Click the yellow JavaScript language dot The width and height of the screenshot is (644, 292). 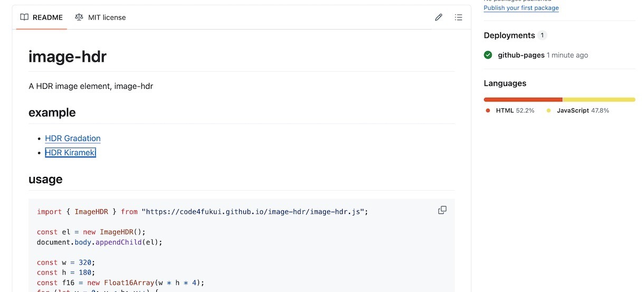coord(549,110)
